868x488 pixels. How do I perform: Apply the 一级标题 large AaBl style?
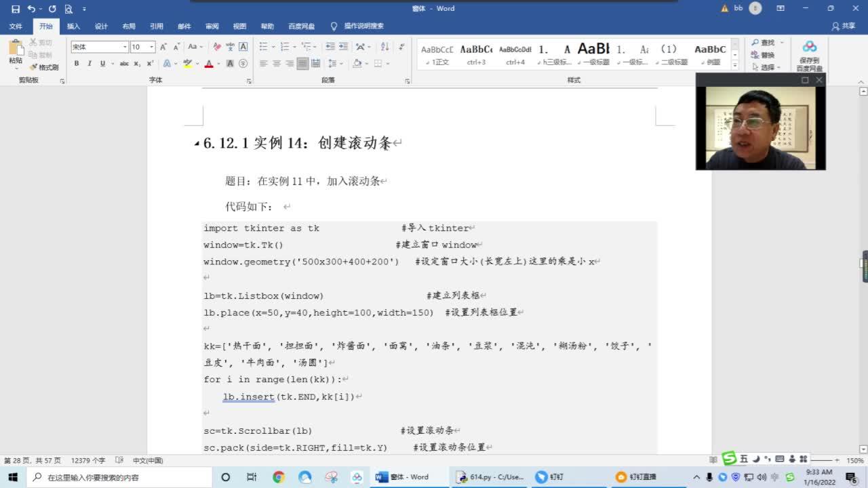point(593,54)
